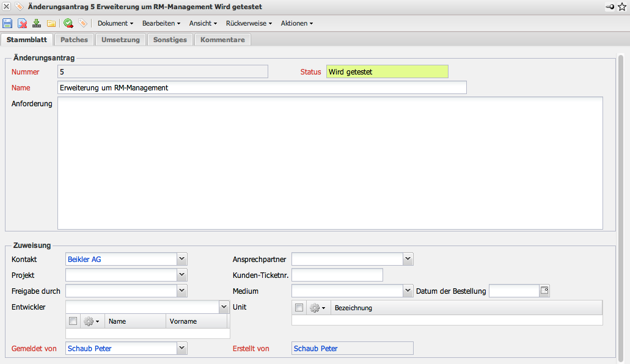Viewport: 630px width, 364px height.
Task: Click the blue floppy disk save icon
Action: click(x=7, y=23)
